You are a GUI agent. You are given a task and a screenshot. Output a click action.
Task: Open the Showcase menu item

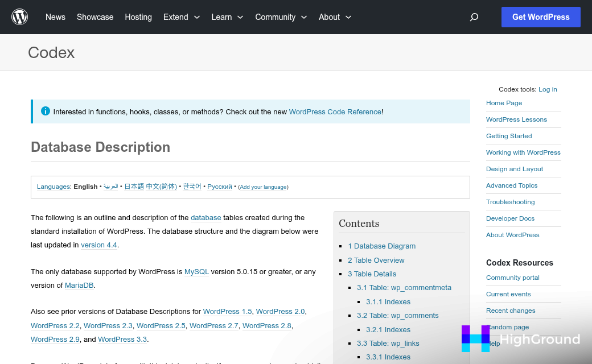click(95, 17)
